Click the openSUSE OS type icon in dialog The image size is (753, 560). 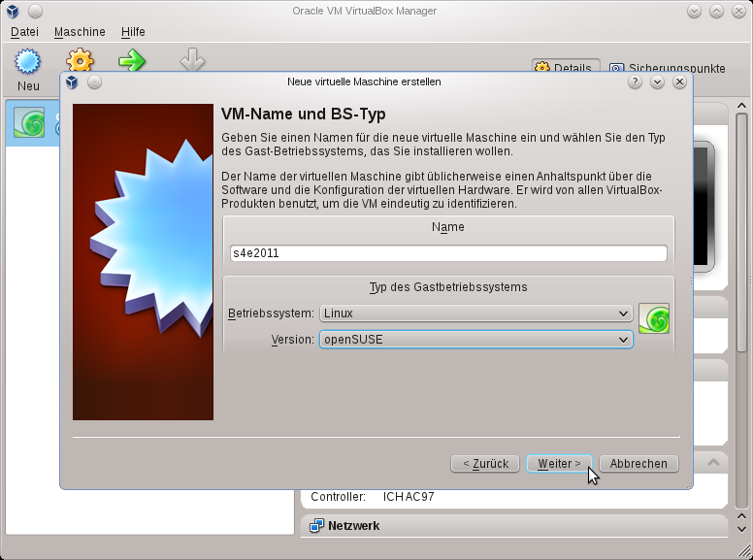654,318
